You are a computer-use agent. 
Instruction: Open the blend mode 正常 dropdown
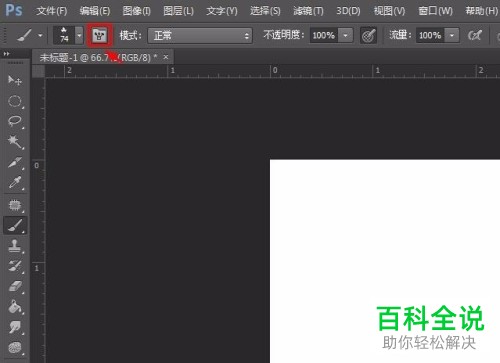200,35
